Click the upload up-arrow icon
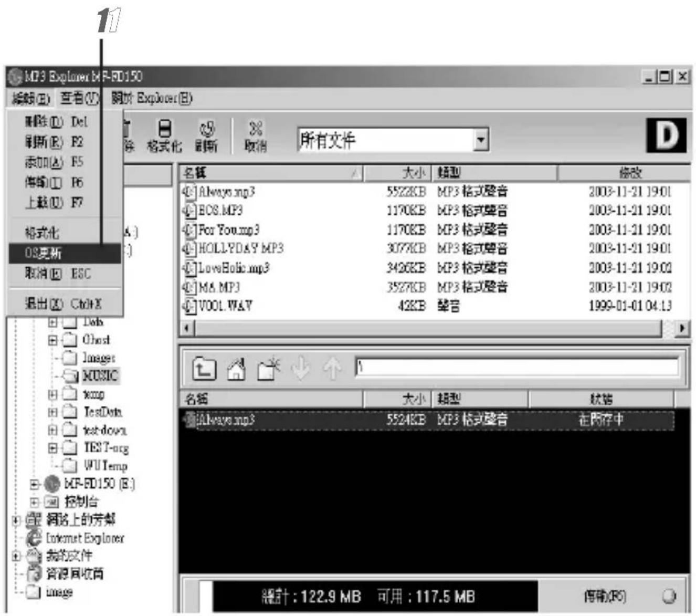Image resolution: width=696 pixels, height=616 pixels. point(332,368)
